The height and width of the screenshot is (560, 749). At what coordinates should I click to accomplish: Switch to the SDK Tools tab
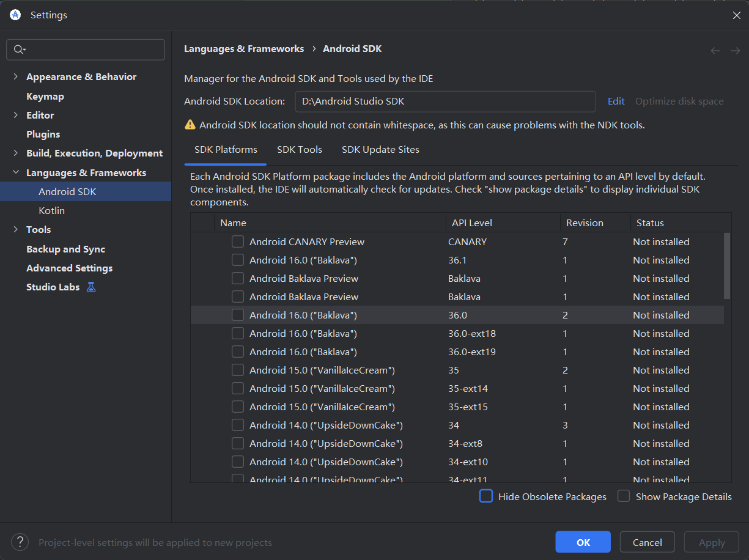click(300, 150)
